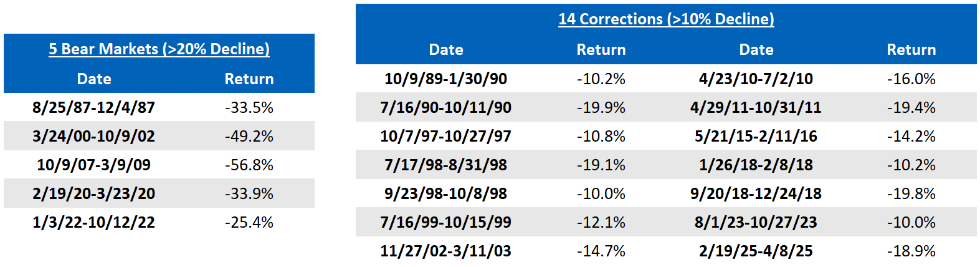
Task: Select the 1/3/22-10/12/22 date entry
Action: (93, 222)
